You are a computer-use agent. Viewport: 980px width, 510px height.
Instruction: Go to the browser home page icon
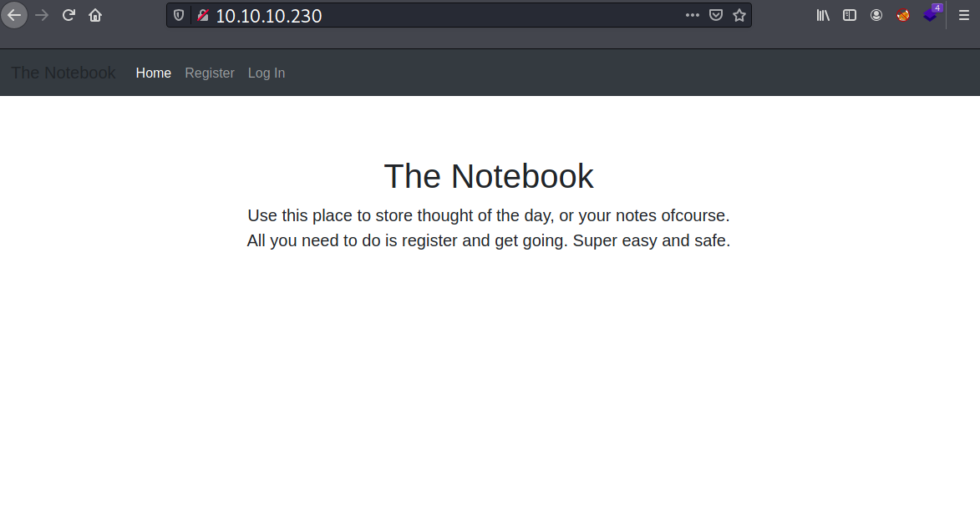pyautogui.click(x=95, y=15)
